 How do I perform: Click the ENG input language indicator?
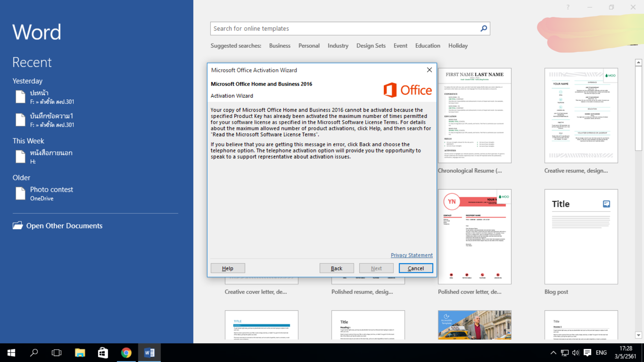pyautogui.click(x=601, y=353)
